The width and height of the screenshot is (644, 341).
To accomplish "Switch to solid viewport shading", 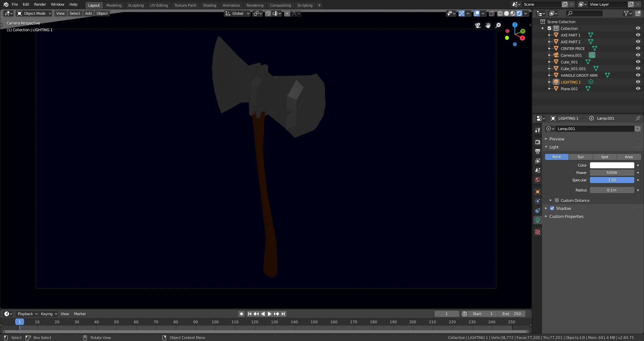I will click(506, 13).
